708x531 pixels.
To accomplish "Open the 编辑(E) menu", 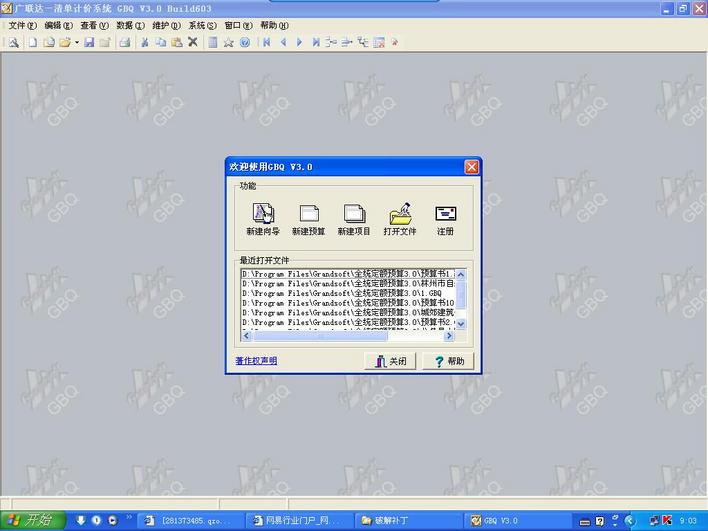I will pos(58,25).
